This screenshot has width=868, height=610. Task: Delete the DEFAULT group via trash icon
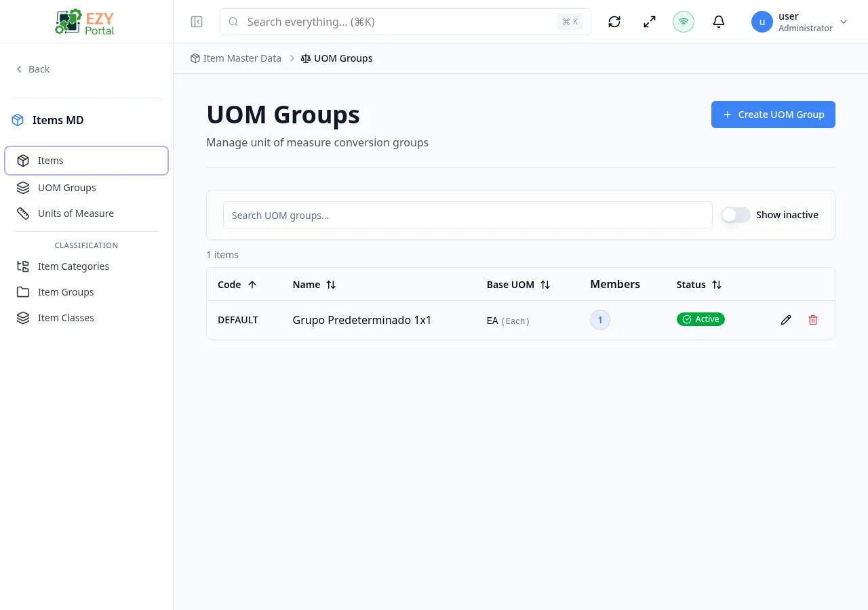812,319
